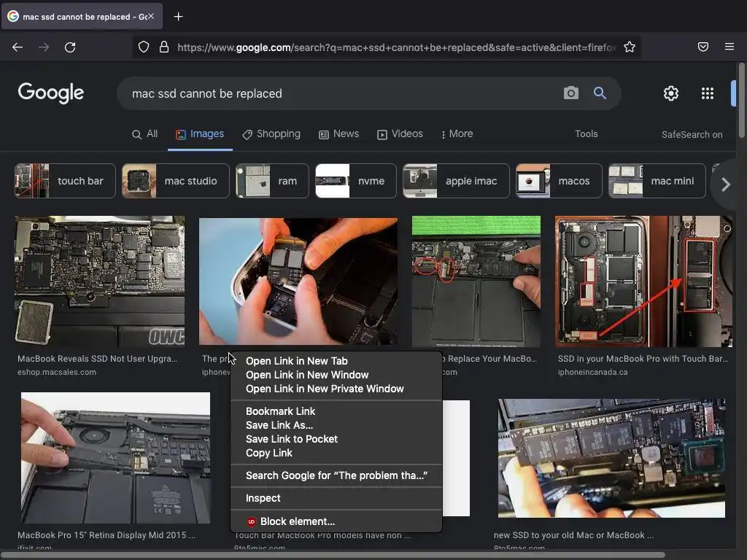
Task: Open the Videos tab
Action: tap(400, 134)
